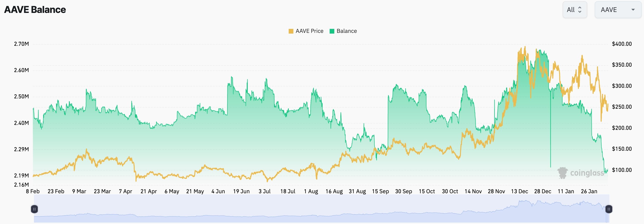Click the 23 Mar date label
Screen dimensions: 644x224
pos(102,191)
